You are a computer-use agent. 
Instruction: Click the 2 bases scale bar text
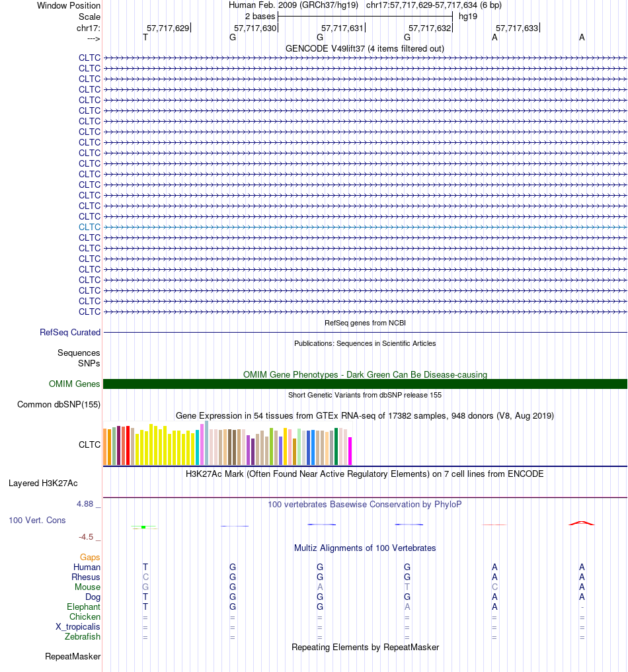(x=260, y=17)
